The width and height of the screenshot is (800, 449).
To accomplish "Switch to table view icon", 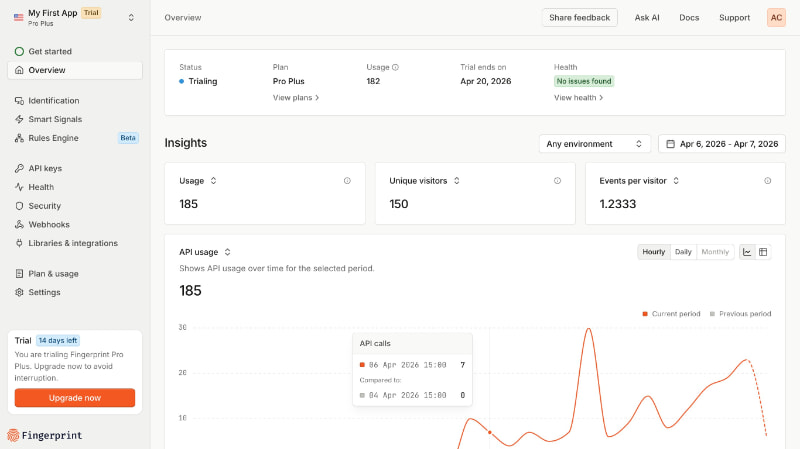I will [x=763, y=252].
